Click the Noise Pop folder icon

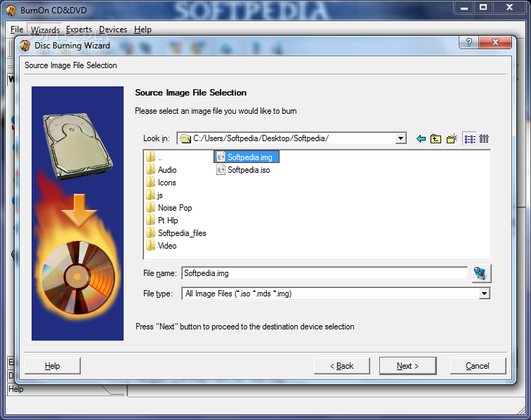[151, 208]
